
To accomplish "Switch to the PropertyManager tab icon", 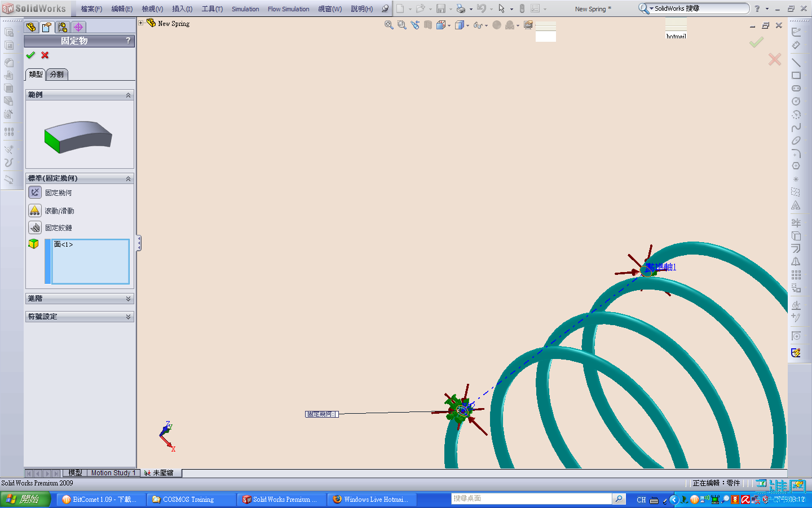I will tap(47, 27).
